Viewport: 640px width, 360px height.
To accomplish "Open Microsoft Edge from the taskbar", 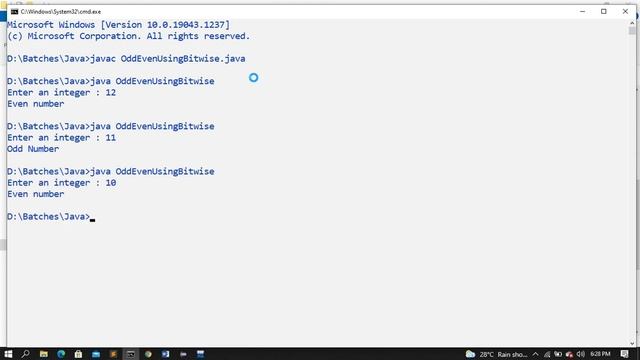I will click(x=61, y=354).
